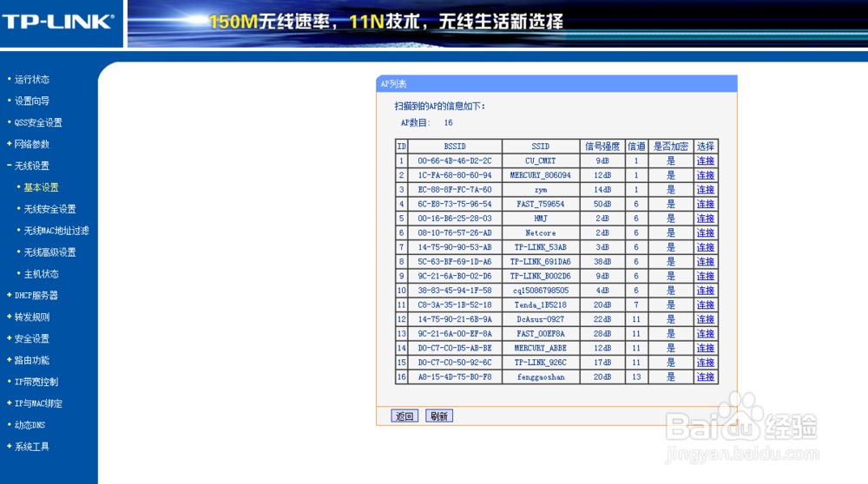This screenshot has width=868, height=484.
Task: Connect to TP-LINK_B002D6 network
Action: pyautogui.click(x=705, y=276)
